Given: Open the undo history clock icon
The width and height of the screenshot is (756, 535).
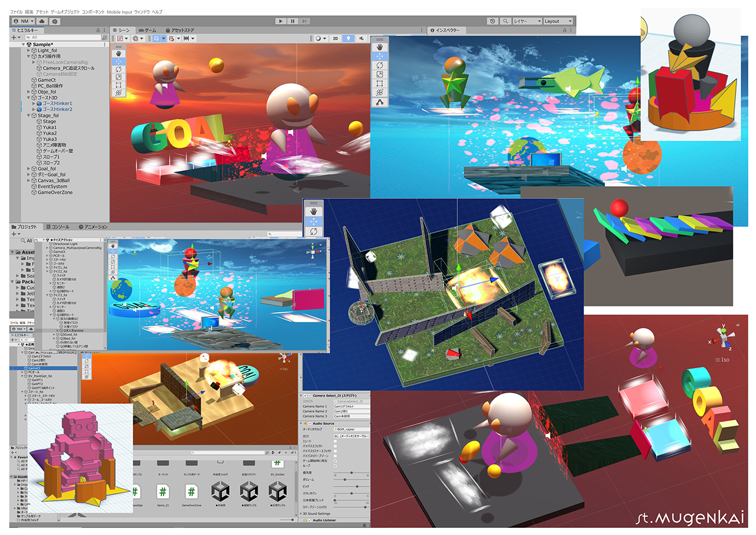Looking at the screenshot, I should point(493,21).
